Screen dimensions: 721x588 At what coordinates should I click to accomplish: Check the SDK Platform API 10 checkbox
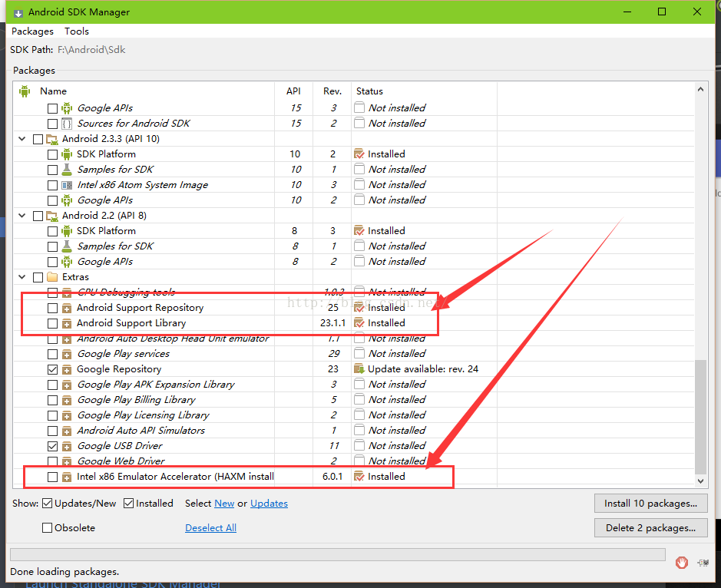click(x=52, y=154)
